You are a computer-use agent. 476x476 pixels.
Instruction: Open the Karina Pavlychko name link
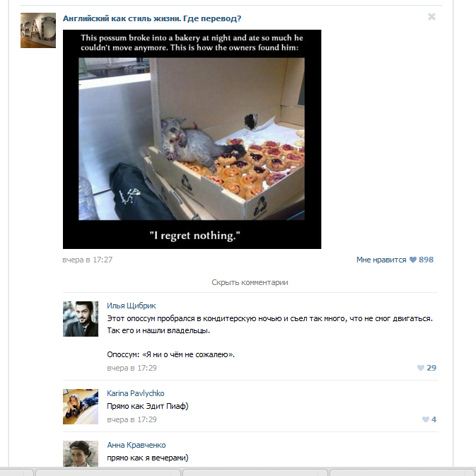135,393
